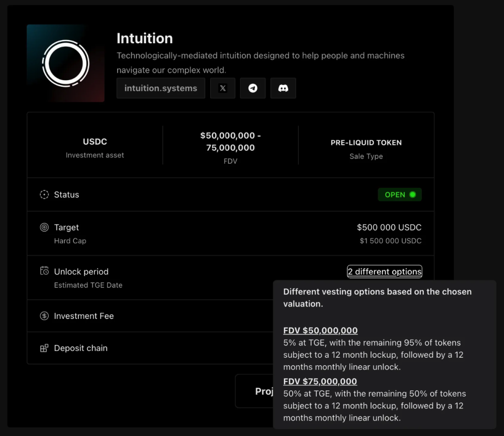Screen dimensions: 504x436
Task: Expand the "2 different options" unlock link
Action: [384, 272]
